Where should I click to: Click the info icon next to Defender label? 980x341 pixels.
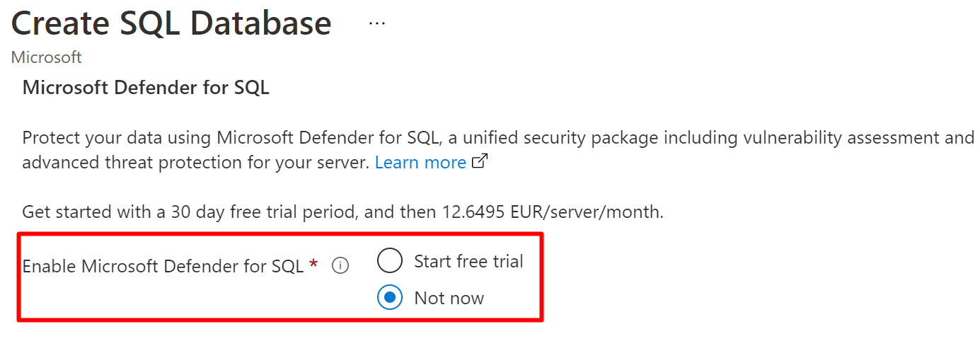pyautogui.click(x=340, y=266)
